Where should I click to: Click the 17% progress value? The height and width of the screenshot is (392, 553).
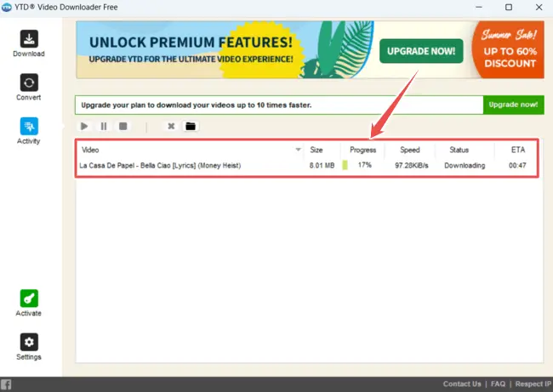365,165
